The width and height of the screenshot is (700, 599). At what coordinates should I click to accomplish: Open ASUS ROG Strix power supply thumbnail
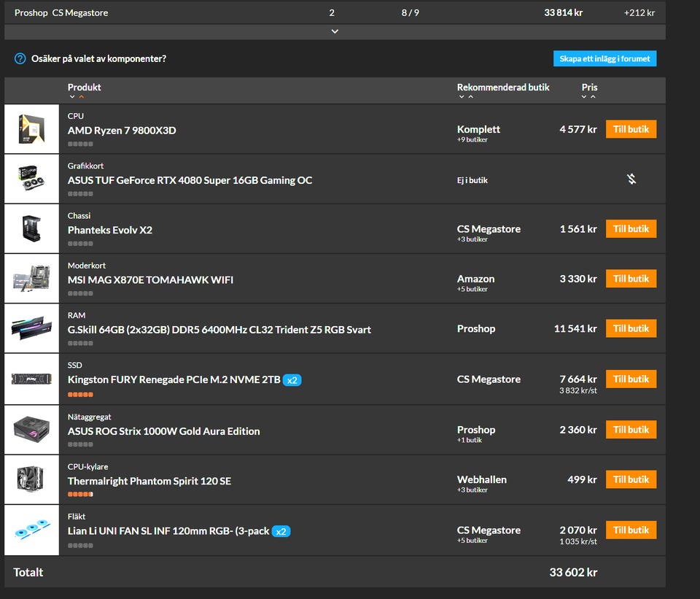click(31, 430)
